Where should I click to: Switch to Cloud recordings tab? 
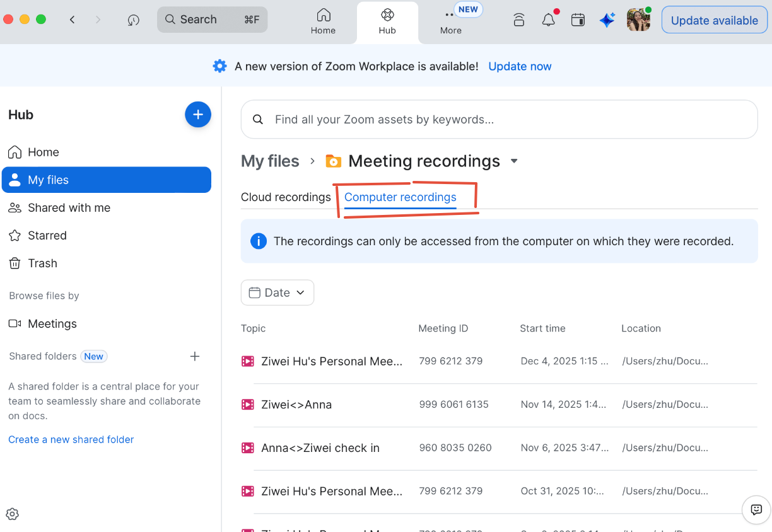286,197
